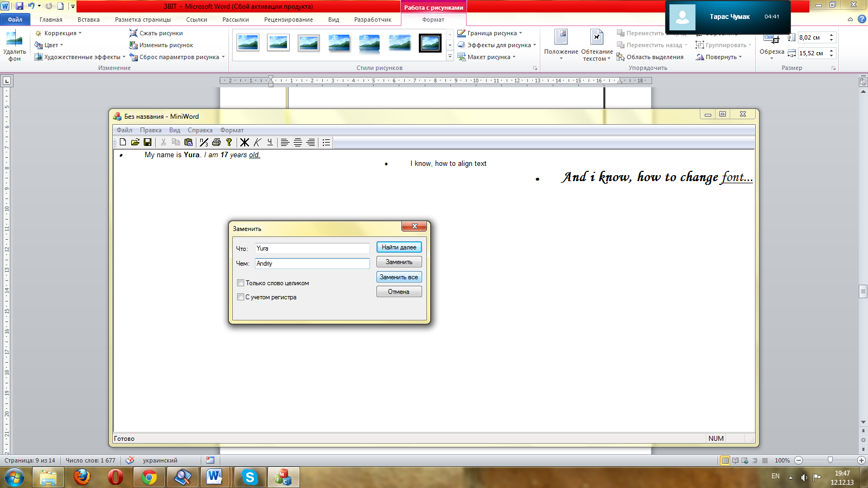Click the New document icon in MiniWord toolbar

123,142
